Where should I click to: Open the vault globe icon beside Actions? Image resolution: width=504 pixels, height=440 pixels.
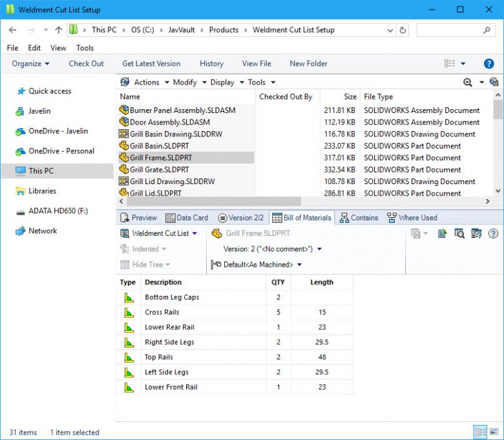[x=125, y=82]
